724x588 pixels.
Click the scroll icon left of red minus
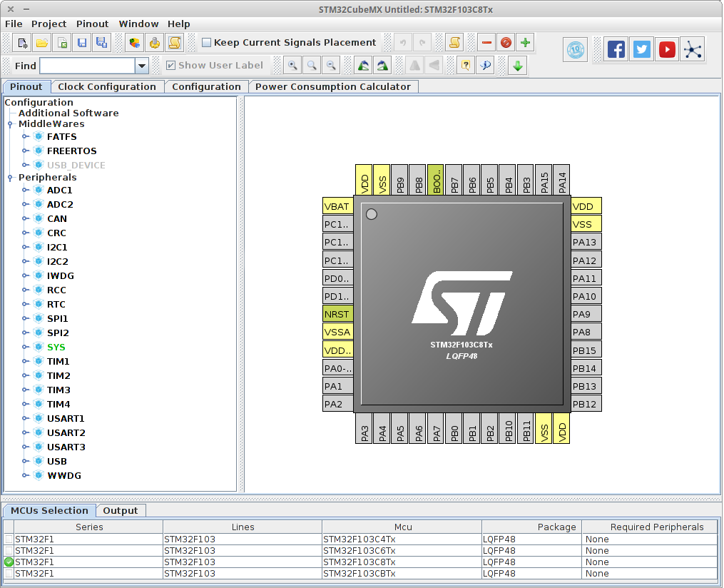tap(454, 43)
